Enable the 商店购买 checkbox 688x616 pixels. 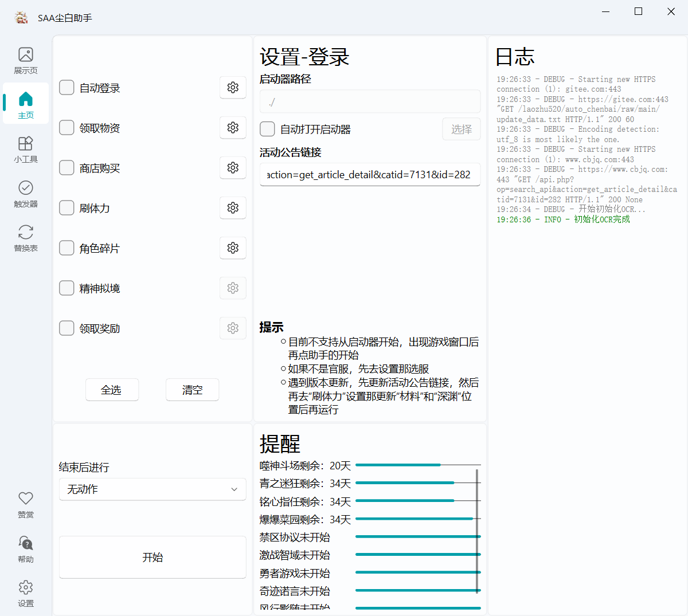tap(67, 168)
